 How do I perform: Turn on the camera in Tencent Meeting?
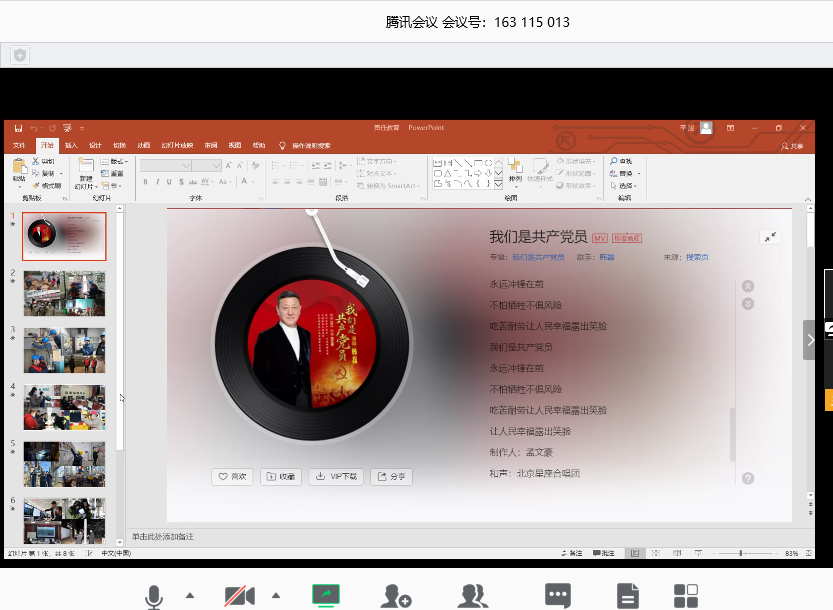239,596
